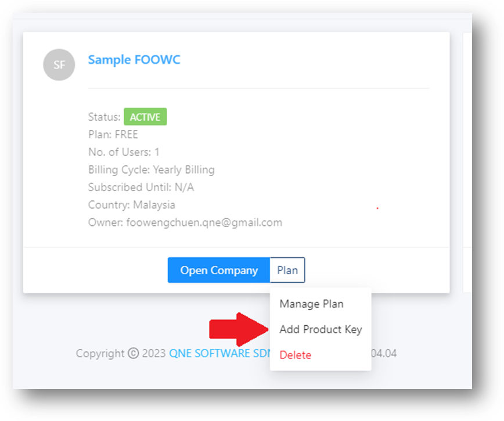The image size is (504, 421).
Task: Click the Status label text
Action: click(x=104, y=117)
